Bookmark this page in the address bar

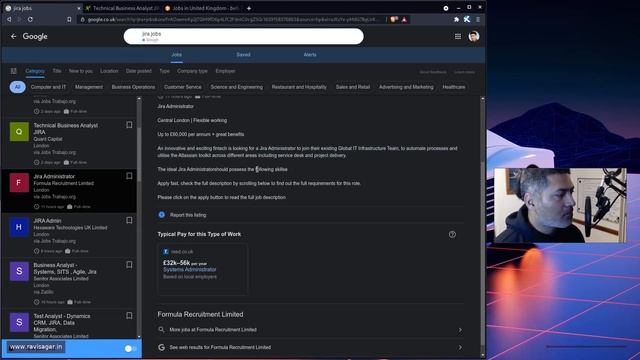pos(69,19)
